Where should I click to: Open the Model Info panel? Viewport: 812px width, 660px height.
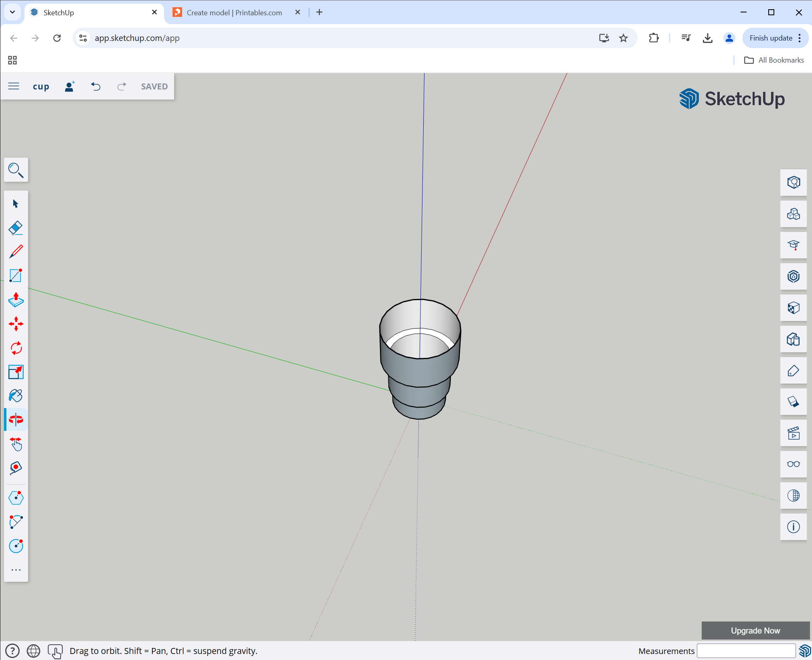793,527
